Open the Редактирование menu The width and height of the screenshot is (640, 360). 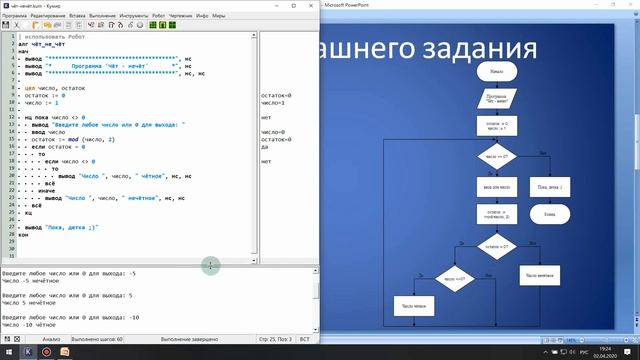[x=48, y=16]
